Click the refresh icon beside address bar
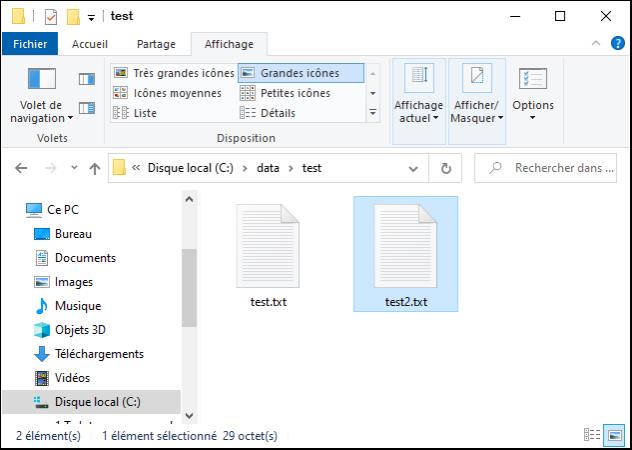Screen dimensions: 632x450 click(446, 168)
